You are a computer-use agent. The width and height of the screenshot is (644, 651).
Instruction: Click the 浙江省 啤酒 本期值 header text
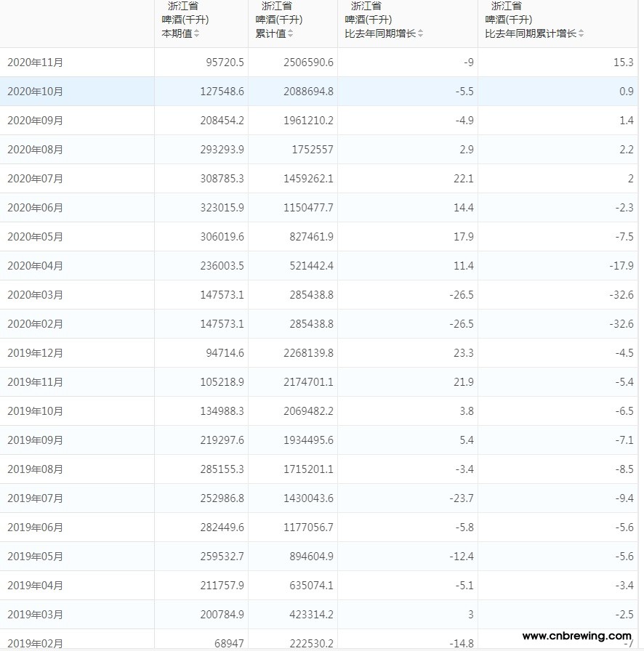click(185, 20)
